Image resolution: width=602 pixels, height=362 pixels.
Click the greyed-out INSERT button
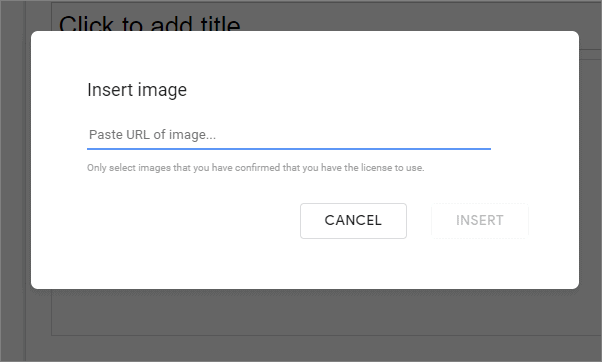pos(480,221)
